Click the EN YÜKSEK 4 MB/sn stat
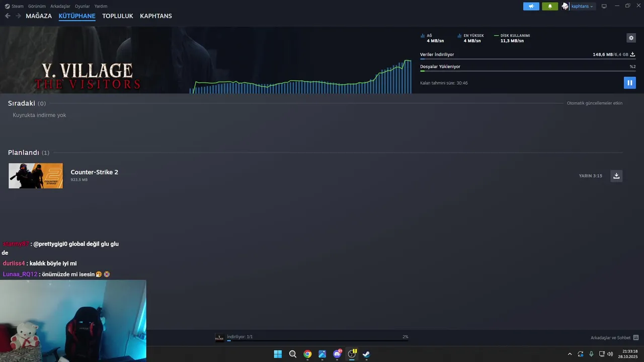644x362 pixels. pyautogui.click(x=471, y=38)
